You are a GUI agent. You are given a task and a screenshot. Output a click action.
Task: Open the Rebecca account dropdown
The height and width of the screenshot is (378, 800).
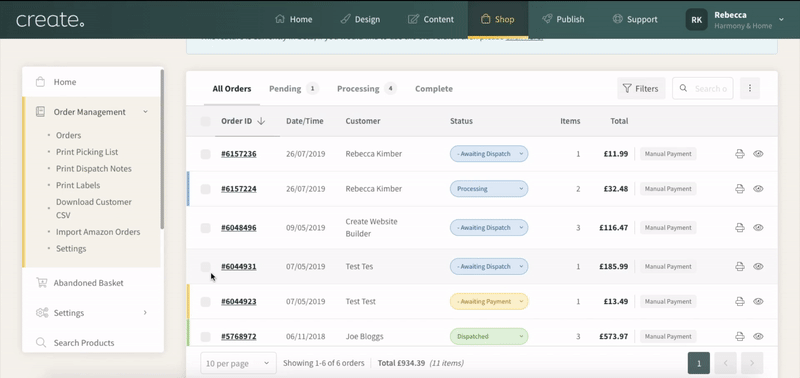781,19
